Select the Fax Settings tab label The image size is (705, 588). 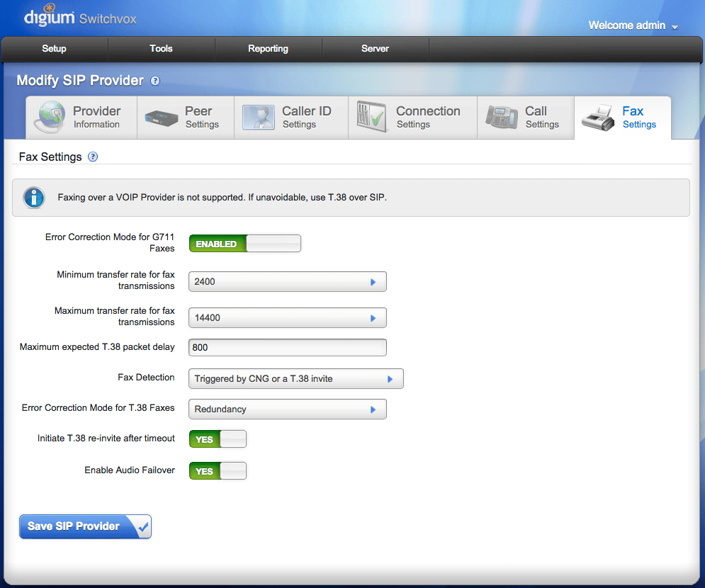point(639,118)
